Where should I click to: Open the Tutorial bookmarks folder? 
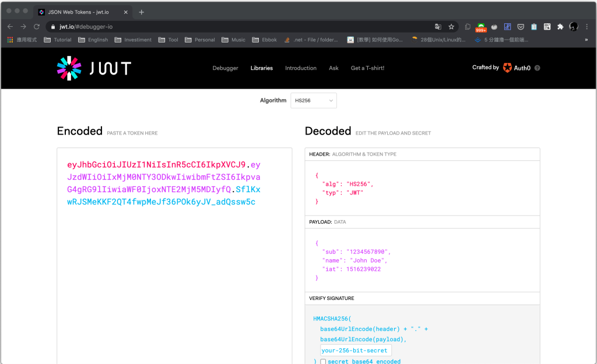point(58,40)
